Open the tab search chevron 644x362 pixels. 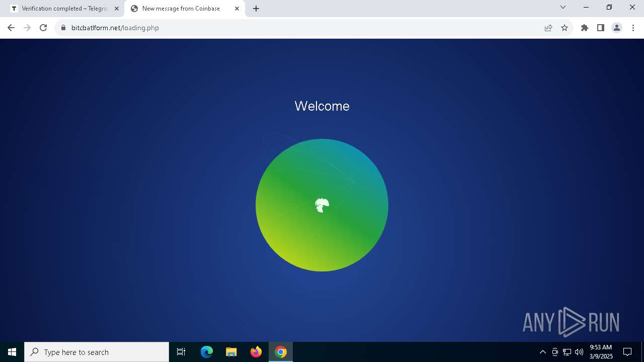coord(563,7)
